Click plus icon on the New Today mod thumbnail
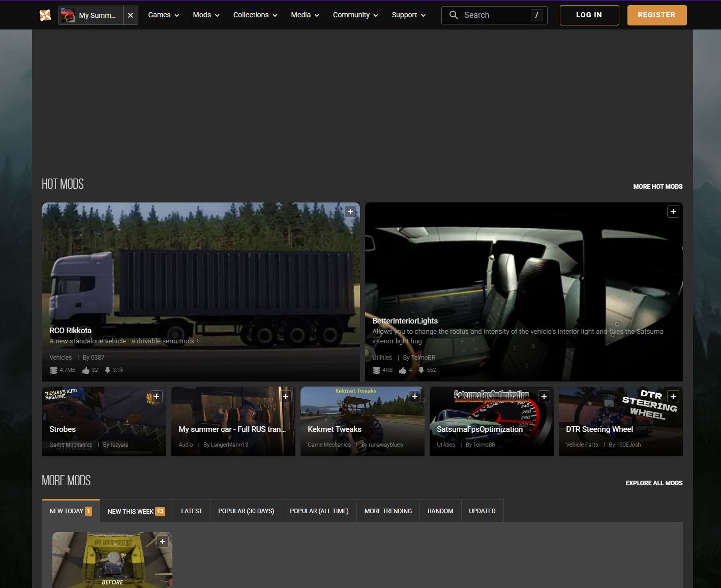Screen dimensions: 721x588 pyautogui.click(x=163, y=542)
